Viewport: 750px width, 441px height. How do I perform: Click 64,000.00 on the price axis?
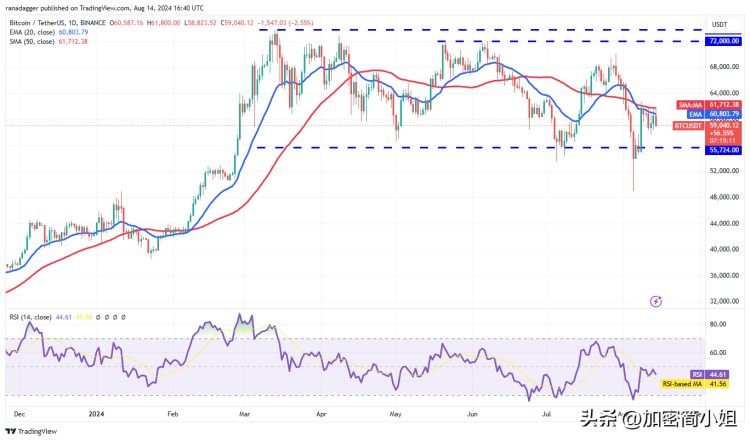tap(724, 93)
